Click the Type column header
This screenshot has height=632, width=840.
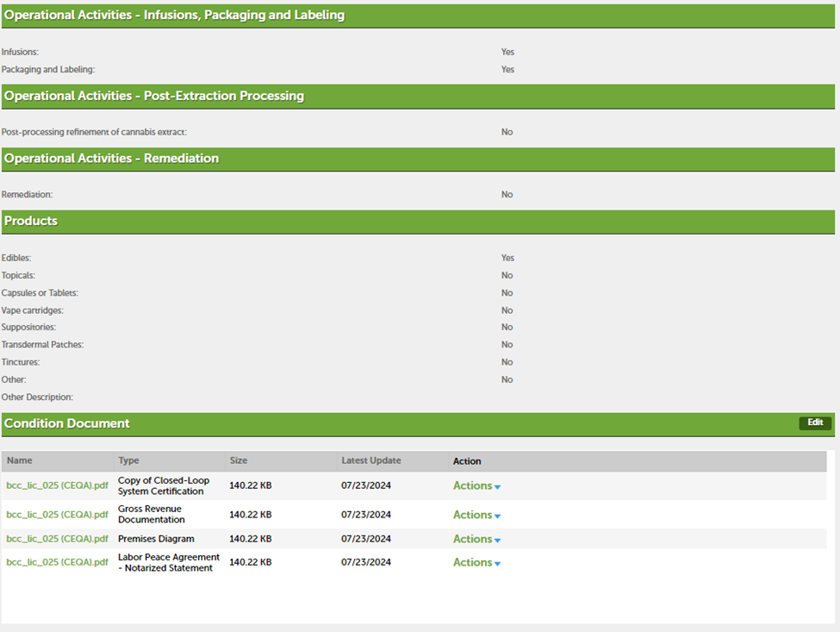tap(128, 461)
